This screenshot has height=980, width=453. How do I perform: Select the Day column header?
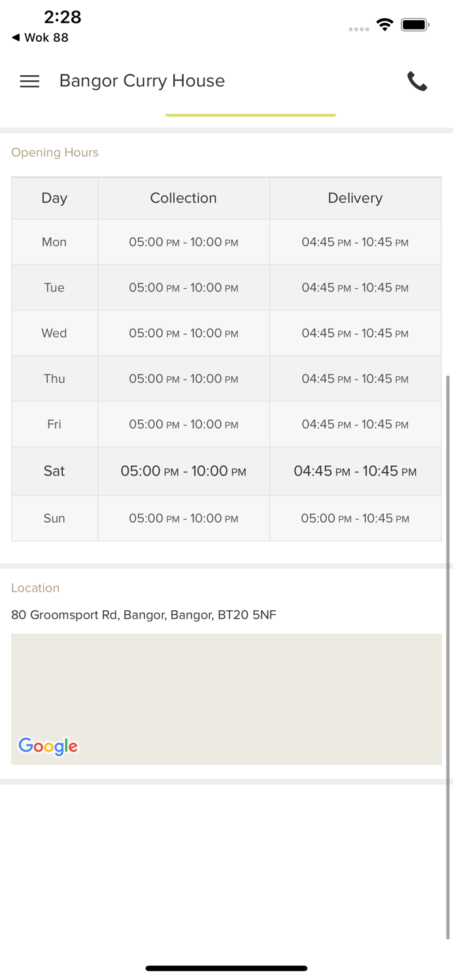point(54,198)
